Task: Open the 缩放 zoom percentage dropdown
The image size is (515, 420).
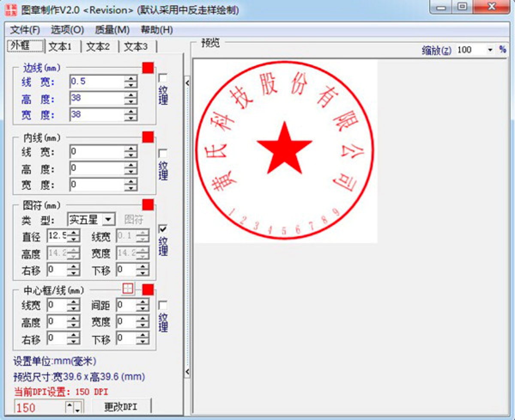Action: pos(490,50)
